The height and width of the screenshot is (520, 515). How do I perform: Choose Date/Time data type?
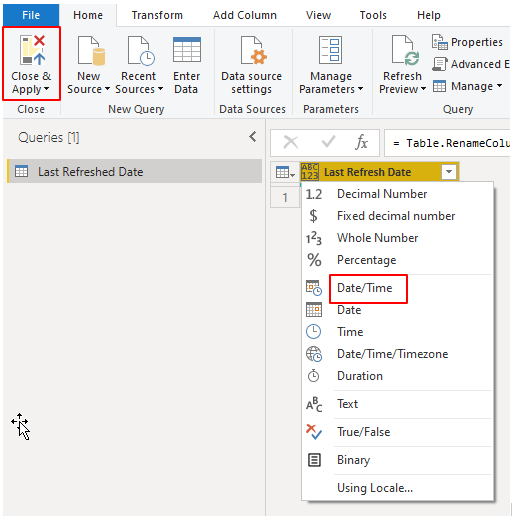point(397,288)
